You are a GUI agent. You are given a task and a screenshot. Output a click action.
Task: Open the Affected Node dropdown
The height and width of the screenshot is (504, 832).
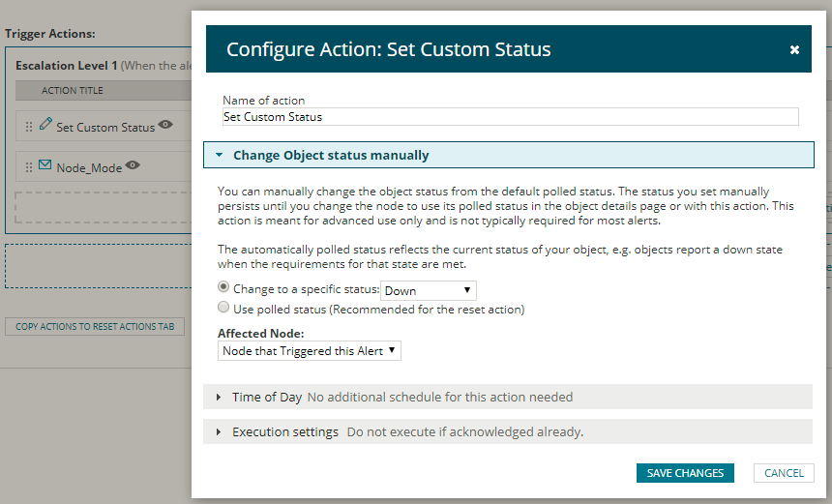(310, 351)
